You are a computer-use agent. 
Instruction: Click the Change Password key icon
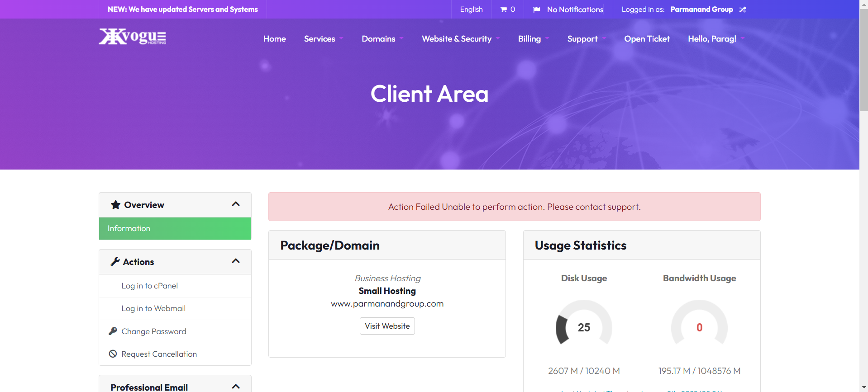click(113, 331)
